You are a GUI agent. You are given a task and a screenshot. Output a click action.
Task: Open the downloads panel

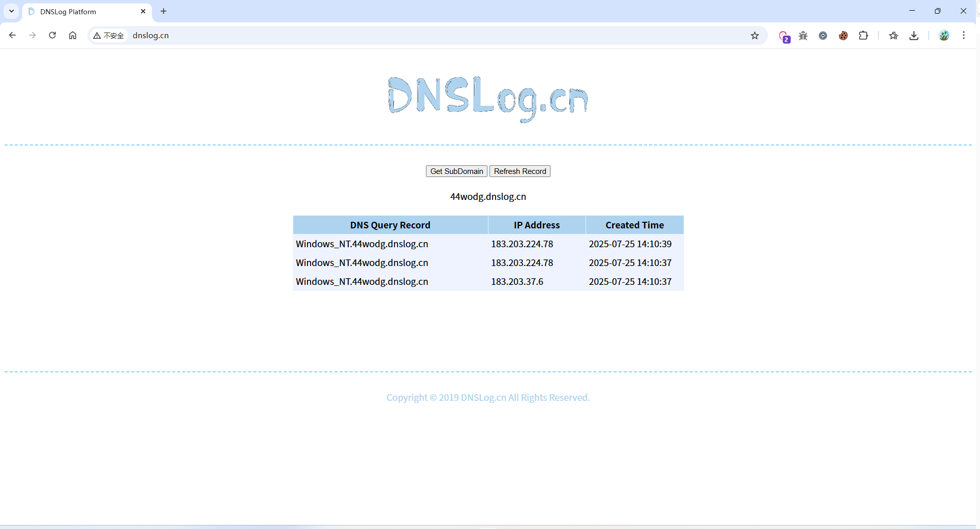click(x=914, y=35)
